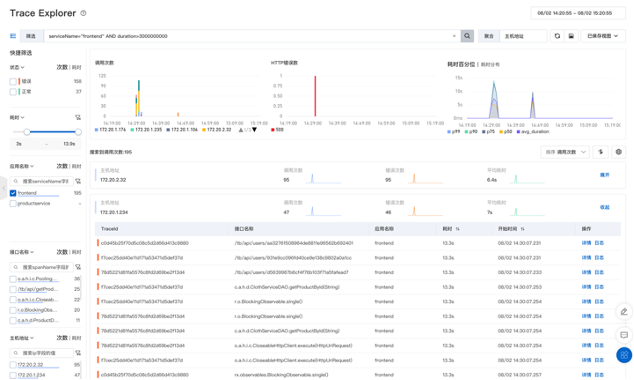Toggle the sort direction icon
Image resolution: width=634 pixels, height=380 pixels.
pyautogui.click(x=600, y=152)
